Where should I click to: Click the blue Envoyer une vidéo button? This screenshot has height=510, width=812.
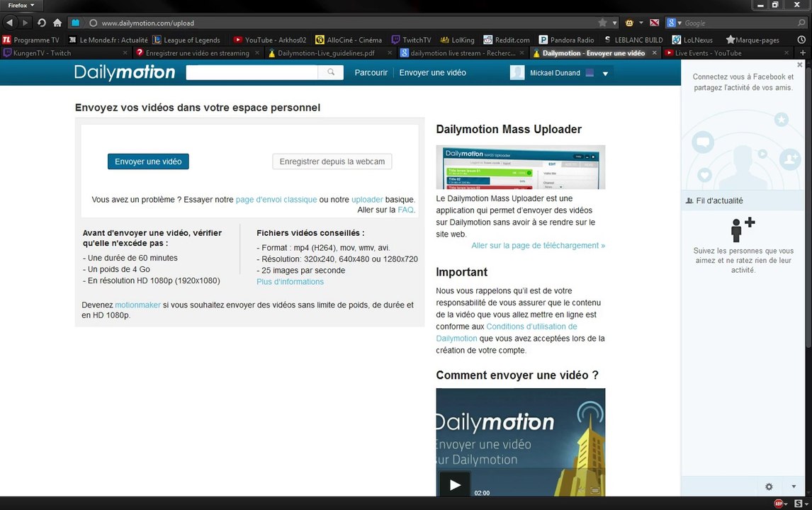148,161
